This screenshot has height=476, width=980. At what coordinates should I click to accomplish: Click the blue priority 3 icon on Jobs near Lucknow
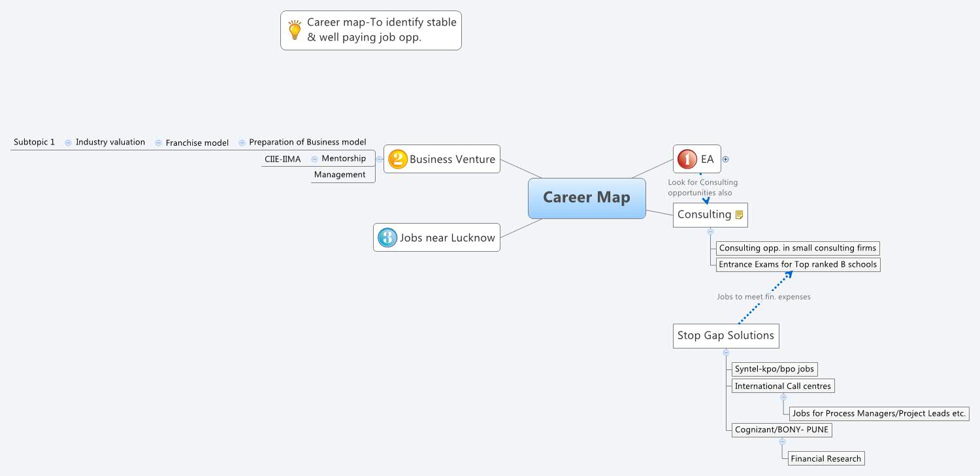(387, 237)
